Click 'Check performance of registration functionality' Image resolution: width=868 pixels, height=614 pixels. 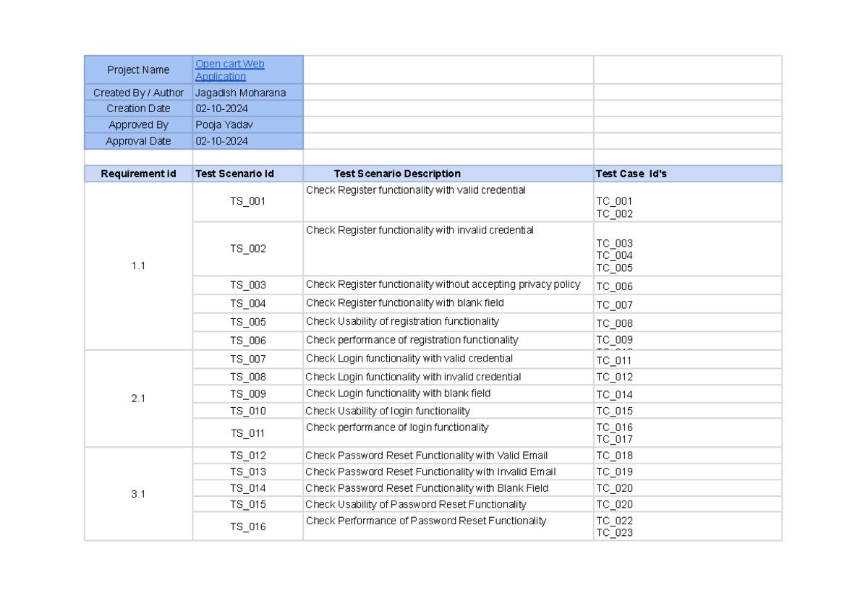click(412, 340)
